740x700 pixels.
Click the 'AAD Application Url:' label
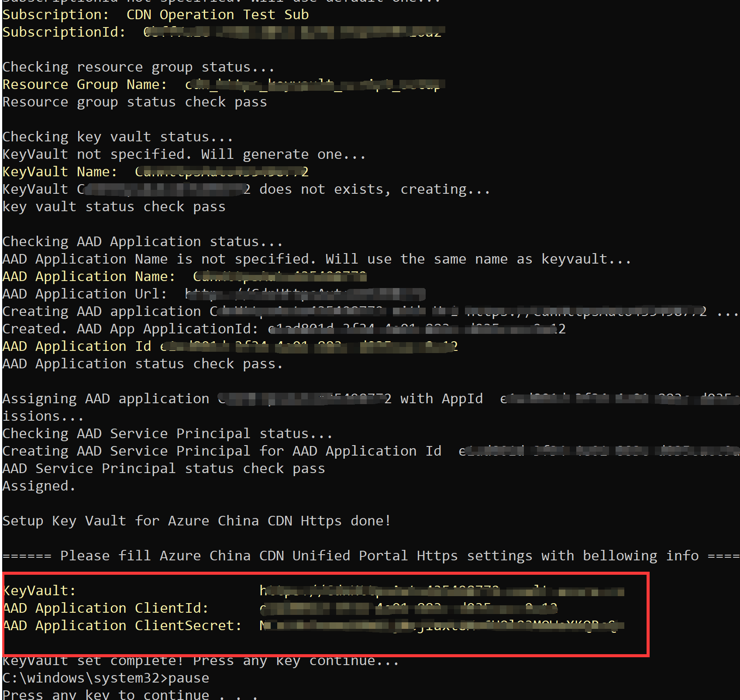pyautogui.click(x=85, y=294)
